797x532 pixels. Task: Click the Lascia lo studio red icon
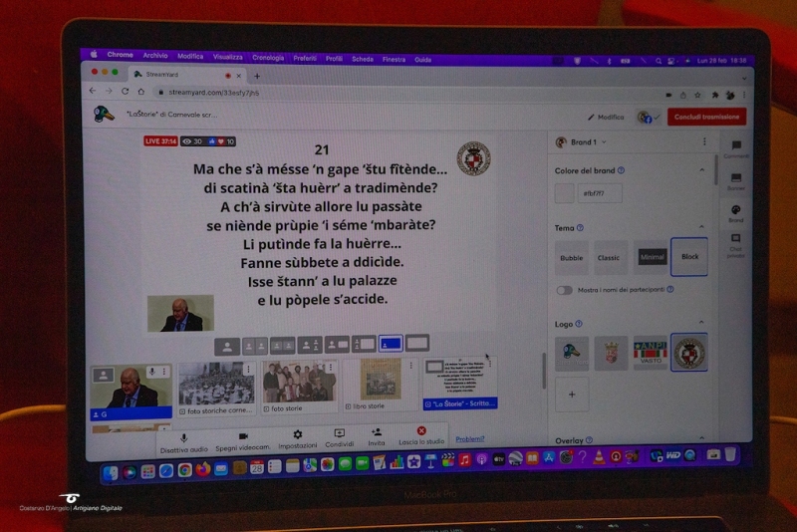pos(421,431)
